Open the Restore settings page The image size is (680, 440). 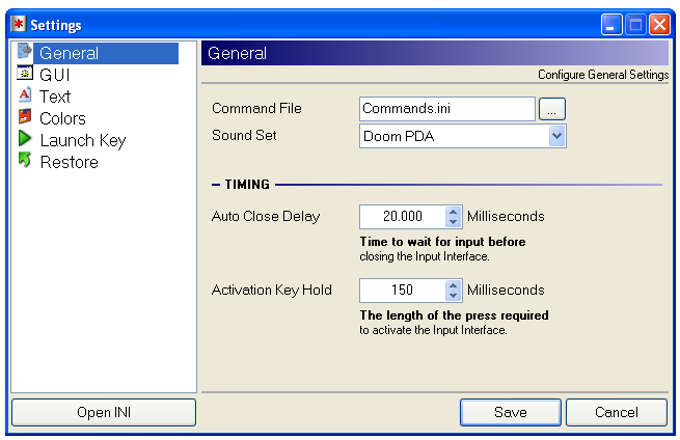pos(69,162)
